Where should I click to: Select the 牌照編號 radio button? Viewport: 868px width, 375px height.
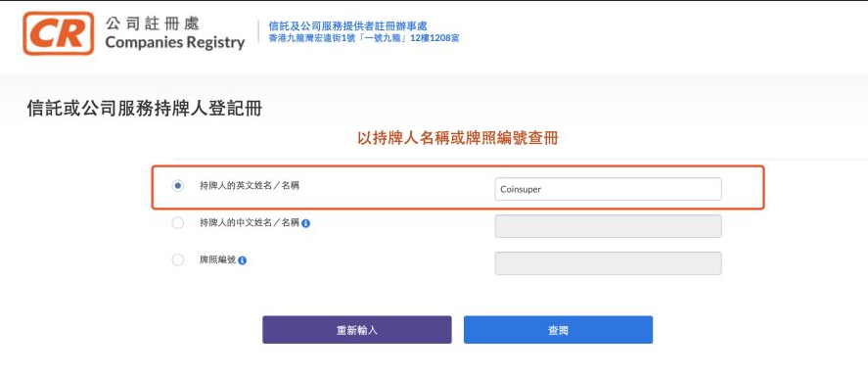tap(178, 259)
